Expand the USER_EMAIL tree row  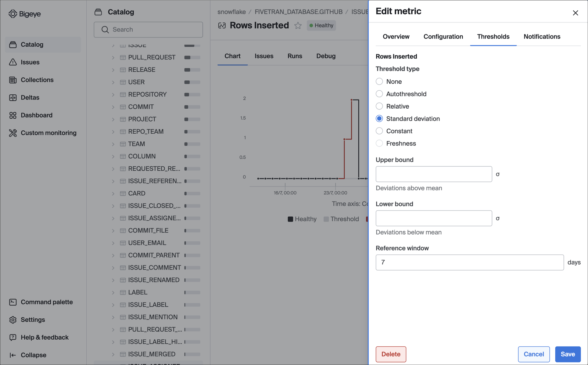tap(113, 243)
